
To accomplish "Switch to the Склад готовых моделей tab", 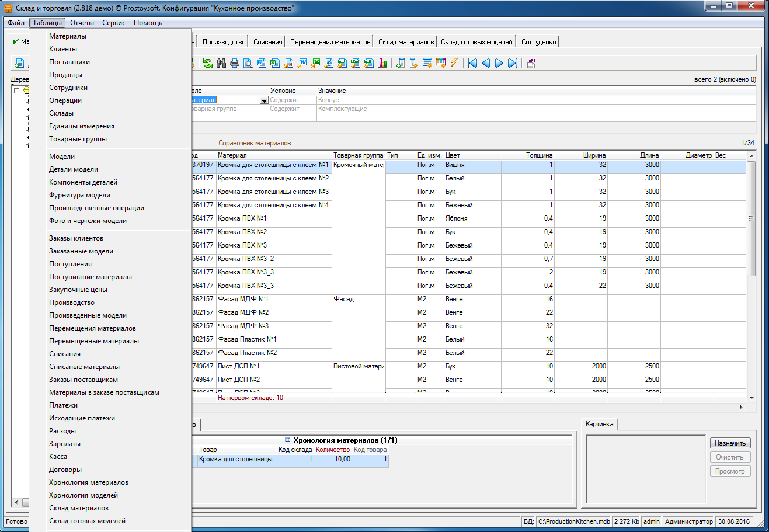I will pyautogui.click(x=476, y=42).
